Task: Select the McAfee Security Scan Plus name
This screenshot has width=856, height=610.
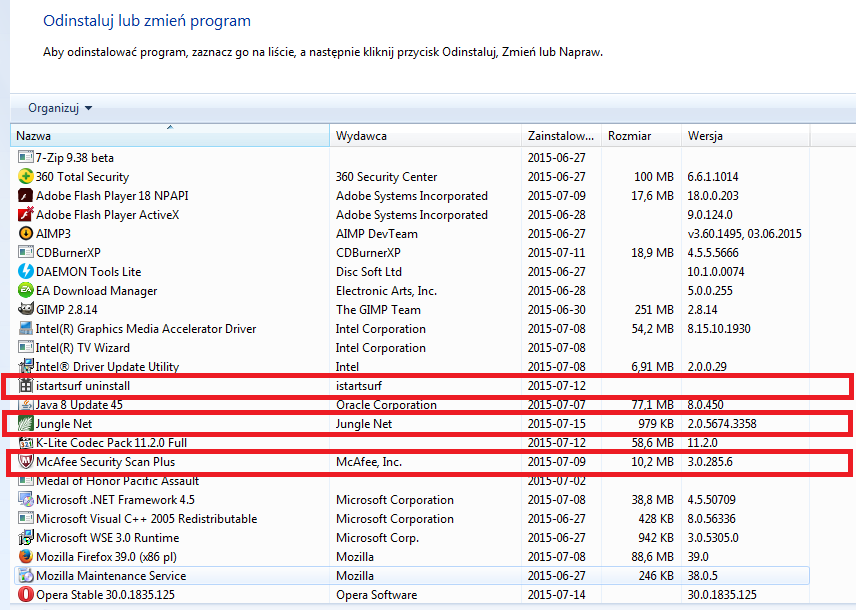Action: pyautogui.click(x=105, y=461)
